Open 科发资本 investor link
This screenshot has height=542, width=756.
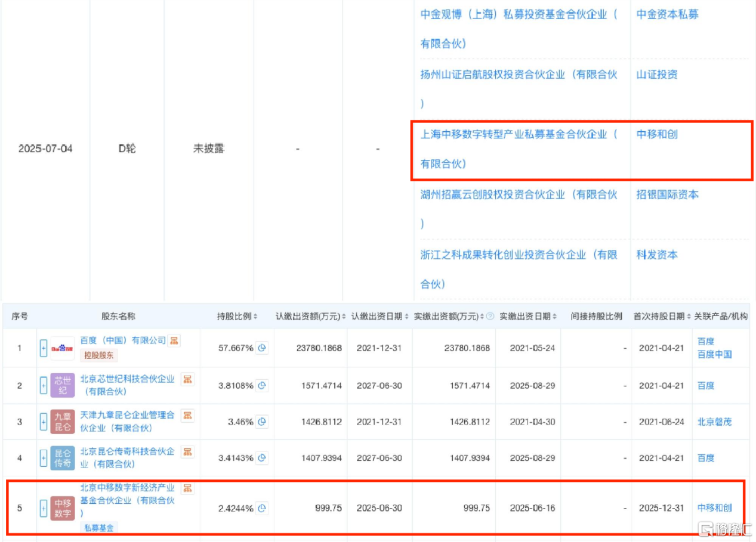[x=657, y=255]
